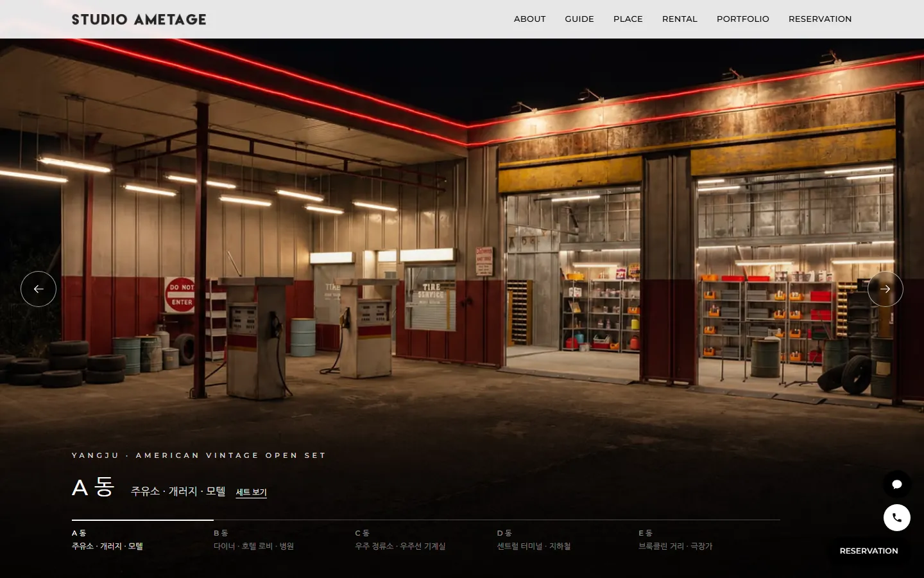The width and height of the screenshot is (924, 578).
Task: Open the PLACE menu item
Action: (628, 19)
